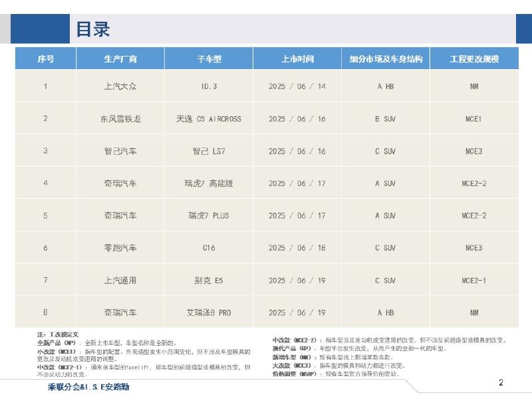Click the NM cell in ID.3 row

point(474,86)
